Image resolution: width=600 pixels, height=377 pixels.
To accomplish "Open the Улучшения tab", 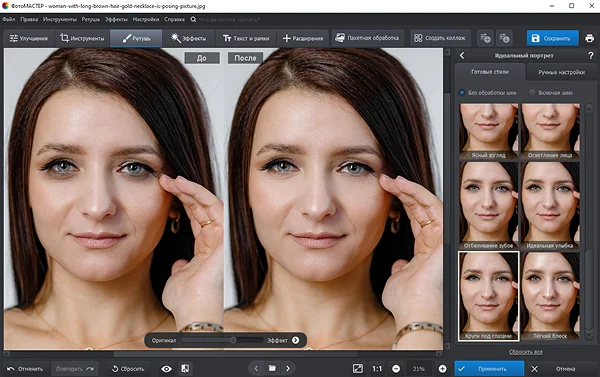I will point(29,38).
